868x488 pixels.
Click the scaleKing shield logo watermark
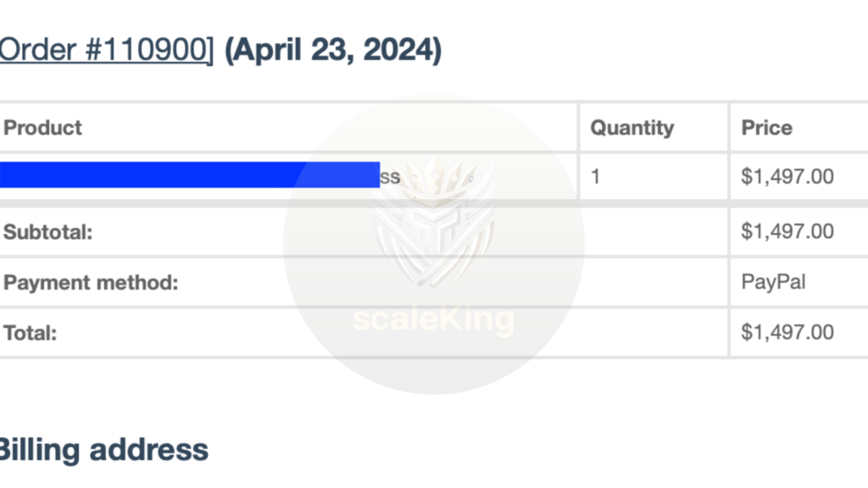click(434, 223)
